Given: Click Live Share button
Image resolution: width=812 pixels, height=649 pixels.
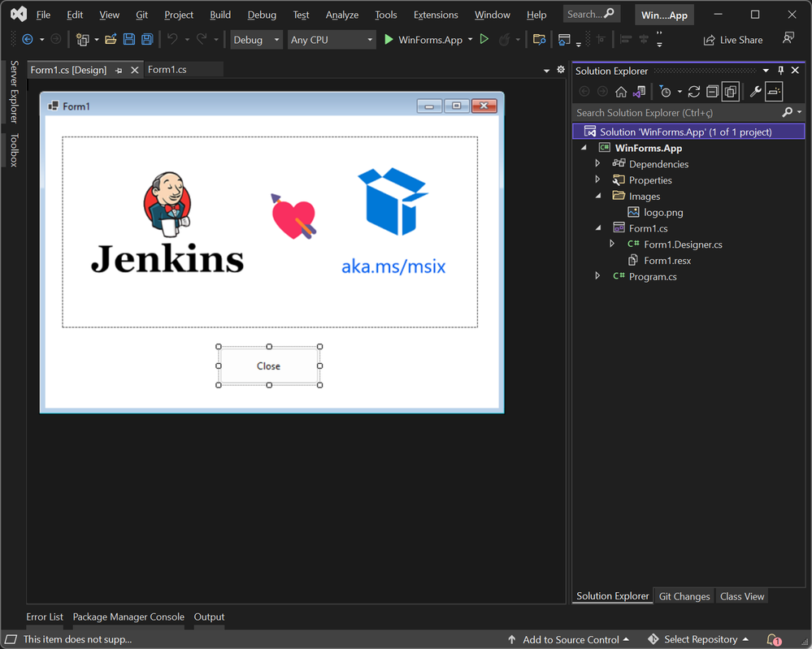Looking at the screenshot, I should coord(733,40).
